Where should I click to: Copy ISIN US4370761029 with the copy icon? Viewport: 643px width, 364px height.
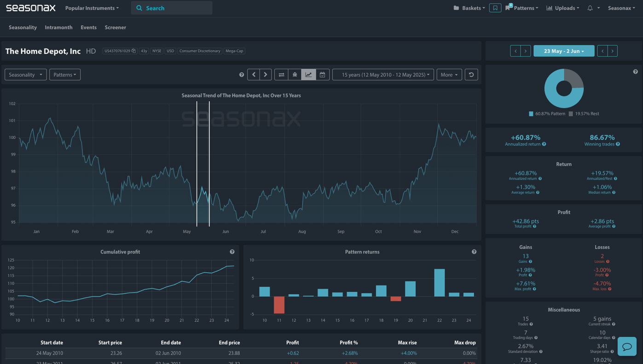tap(133, 51)
